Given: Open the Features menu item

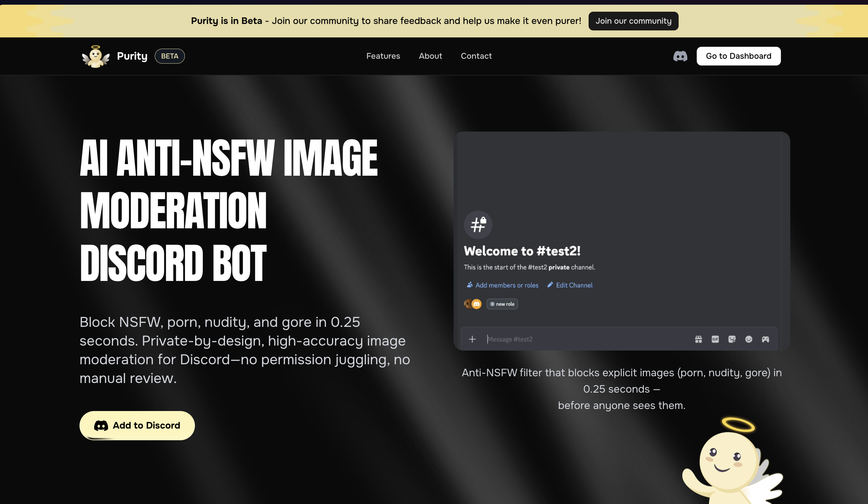Looking at the screenshot, I should tap(383, 56).
